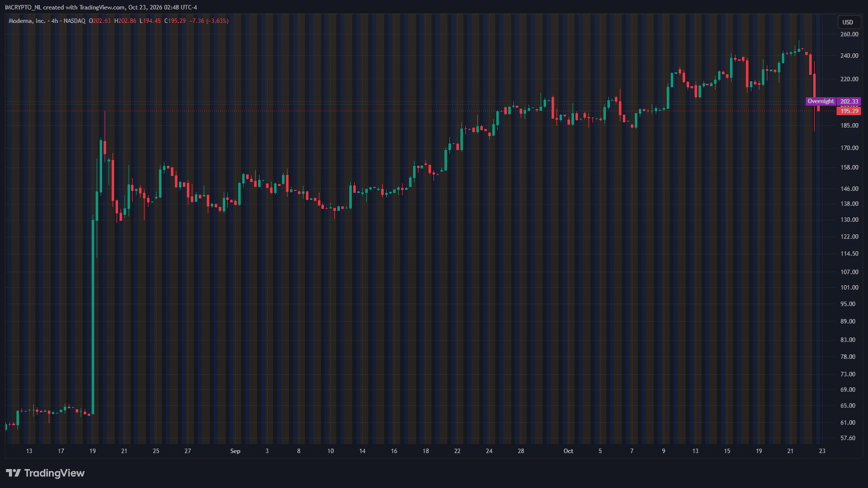The width and height of the screenshot is (868, 488).
Task: Click the 260.00 price axis label
Action: click(849, 34)
